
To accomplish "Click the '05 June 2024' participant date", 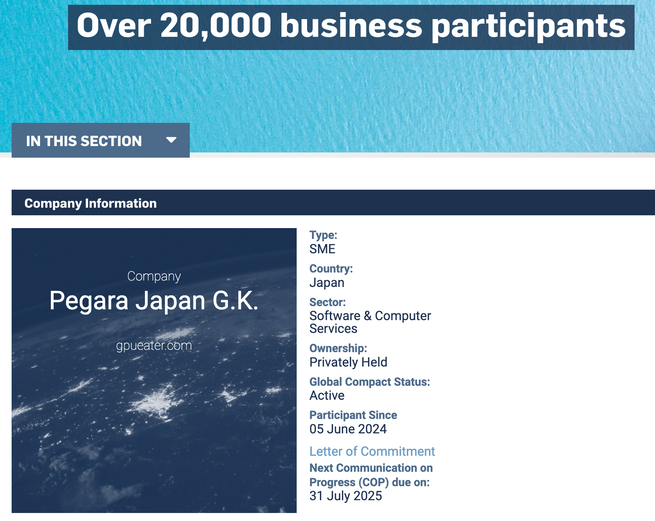I will point(348,429).
